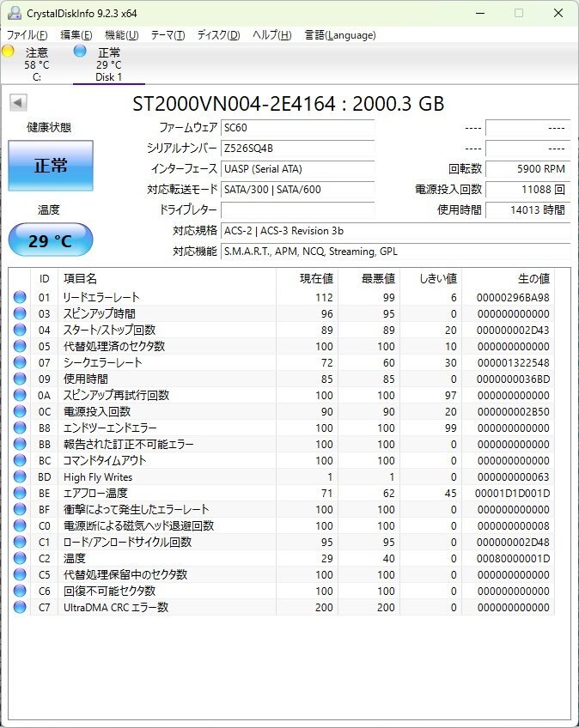Select the 代替処理済のセクタ数 row

[x=282, y=346]
